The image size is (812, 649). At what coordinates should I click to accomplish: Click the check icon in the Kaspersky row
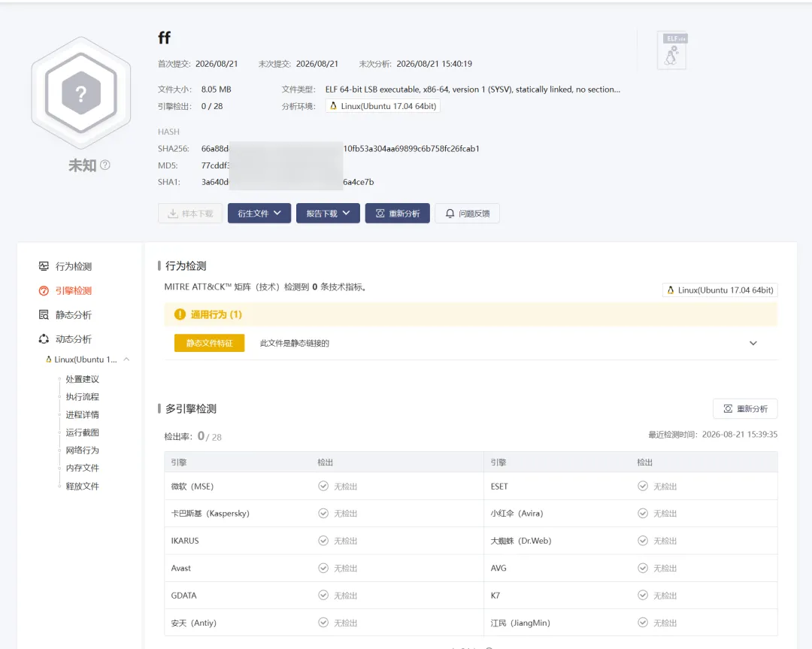tap(323, 514)
